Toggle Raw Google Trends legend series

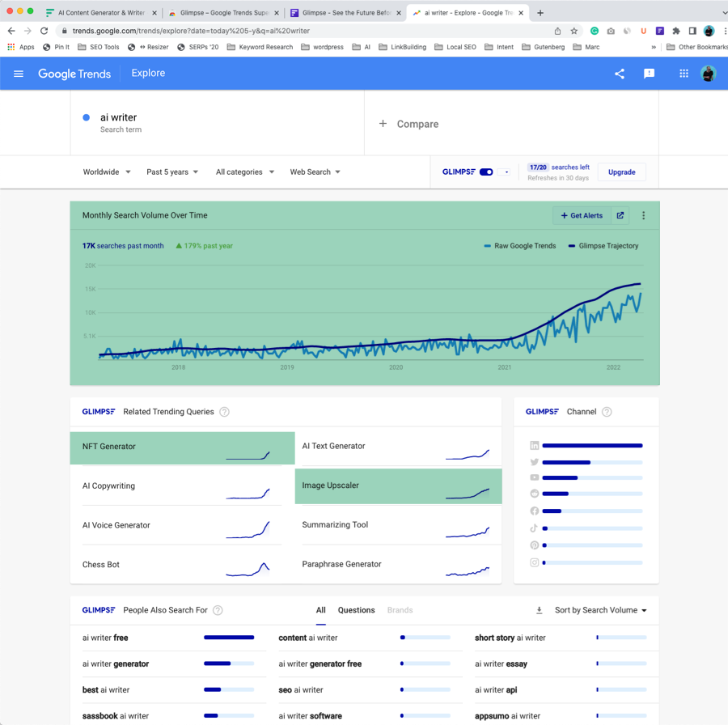(x=519, y=246)
